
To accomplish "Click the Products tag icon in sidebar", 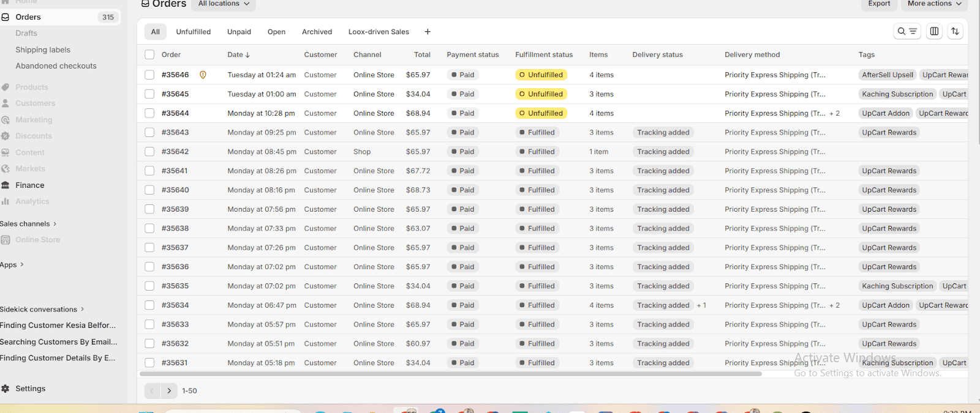I will coord(5,87).
